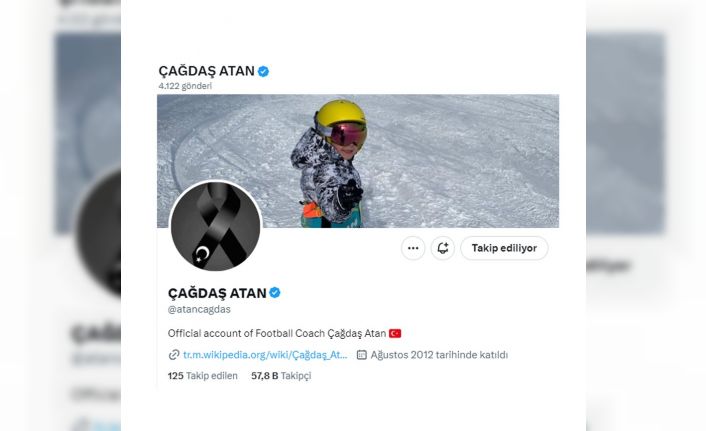The width and height of the screenshot is (706, 431).
Task: Toggle the notification bell for this account
Action: [443, 248]
